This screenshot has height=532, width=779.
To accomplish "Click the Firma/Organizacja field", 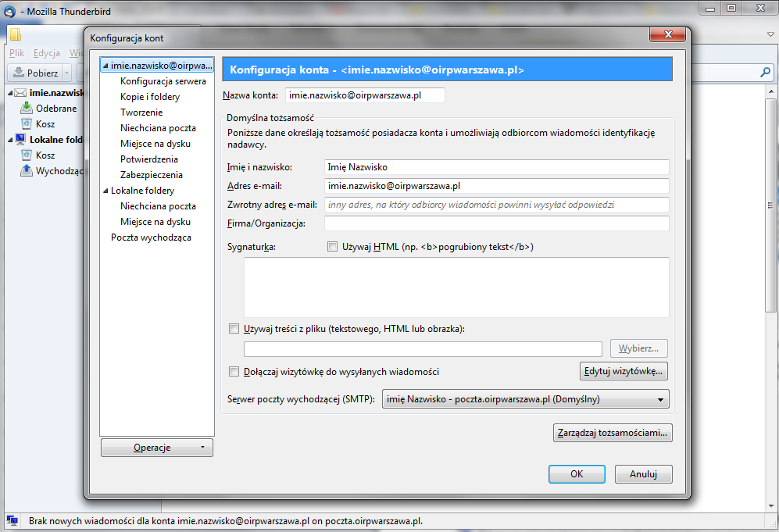I will 497,223.
